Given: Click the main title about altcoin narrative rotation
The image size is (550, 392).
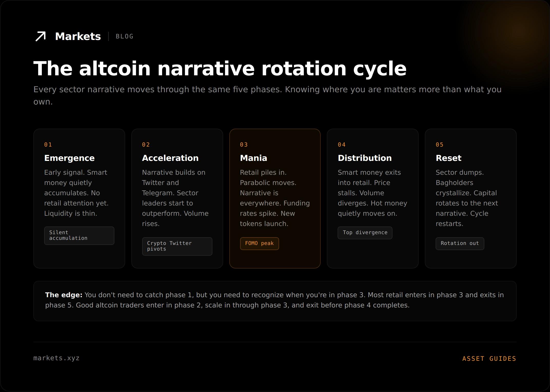Looking at the screenshot, I should pos(220,68).
